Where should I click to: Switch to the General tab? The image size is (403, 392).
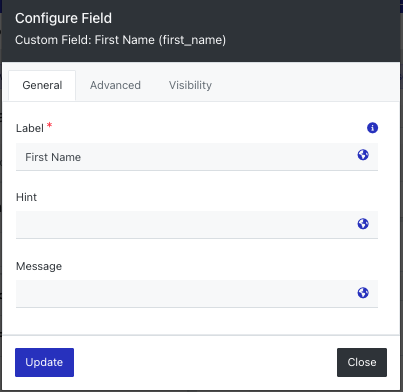[42, 85]
